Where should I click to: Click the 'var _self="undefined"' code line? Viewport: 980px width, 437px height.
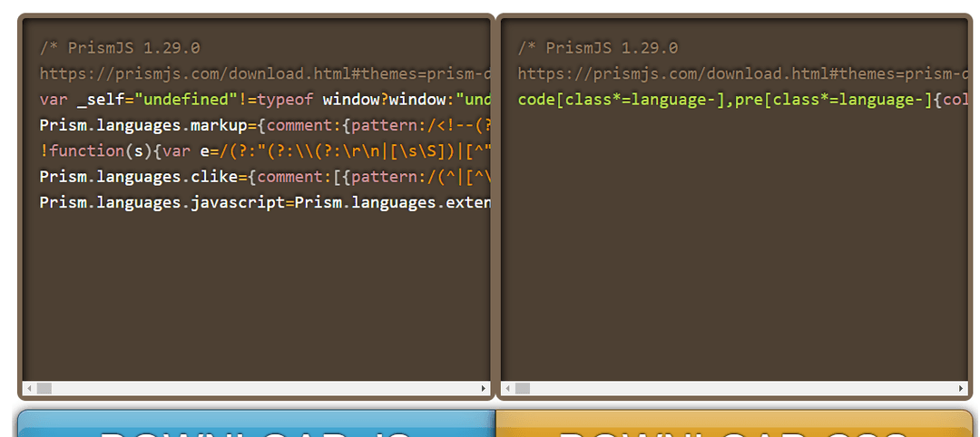(x=265, y=99)
